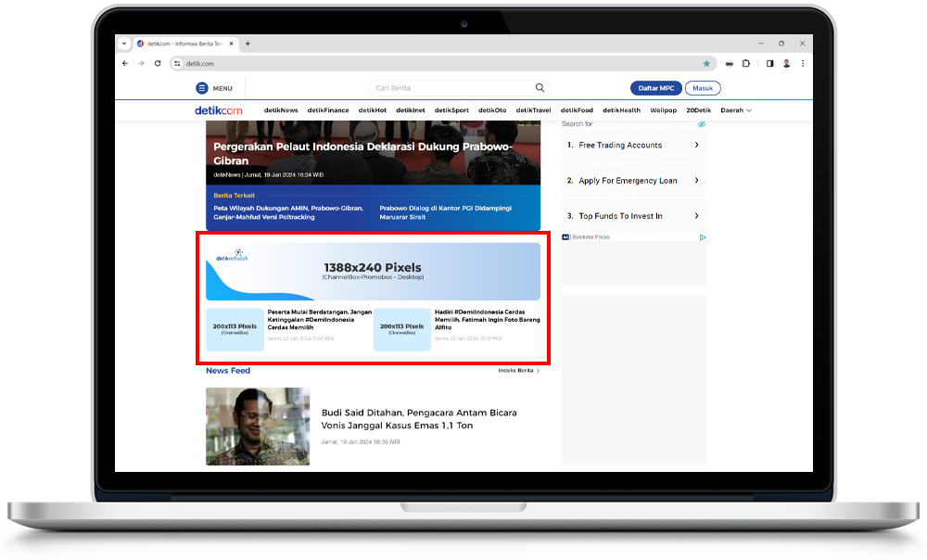Reload the page in the browser
927x560 pixels.
click(x=158, y=64)
